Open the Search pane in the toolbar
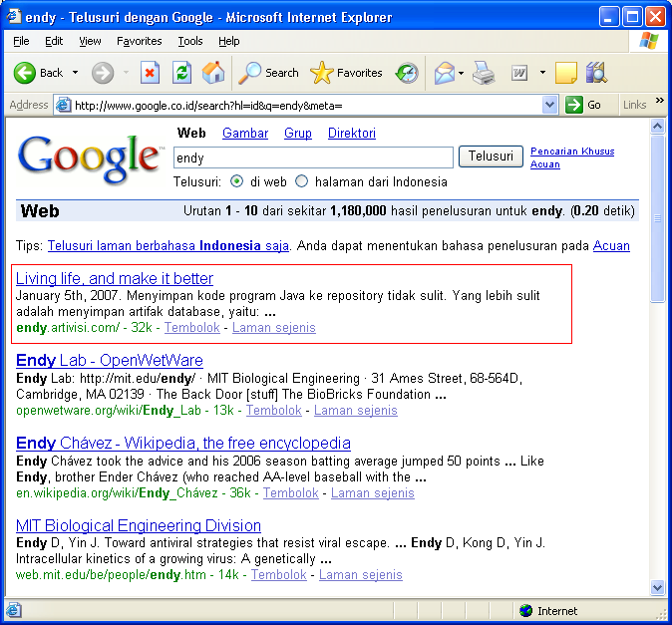672x625 pixels. click(269, 73)
